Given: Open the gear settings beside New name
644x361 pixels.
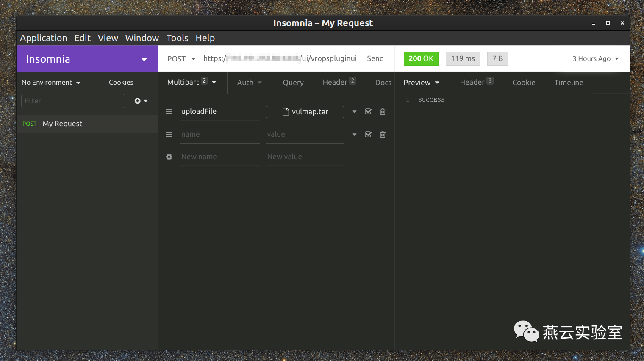Looking at the screenshot, I should click(169, 157).
